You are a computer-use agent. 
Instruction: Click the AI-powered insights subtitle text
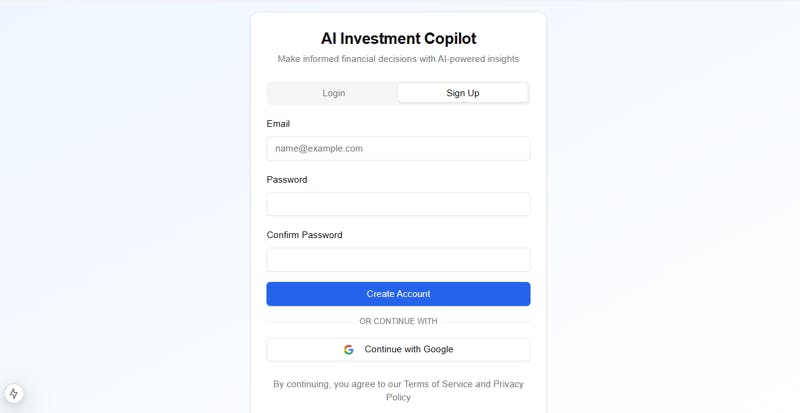pyautogui.click(x=398, y=59)
